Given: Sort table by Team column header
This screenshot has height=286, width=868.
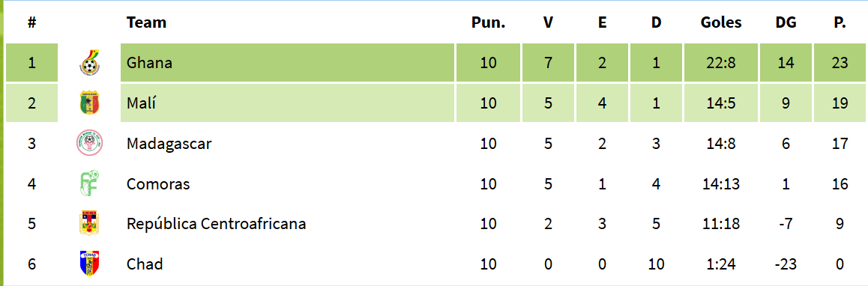Looking at the screenshot, I should (147, 22).
